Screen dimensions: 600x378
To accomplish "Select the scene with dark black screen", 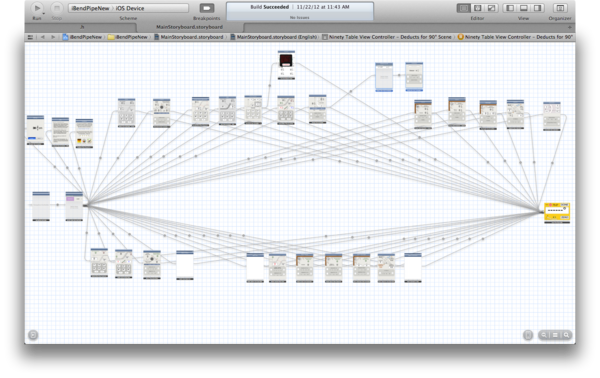I will click(286, 65).
